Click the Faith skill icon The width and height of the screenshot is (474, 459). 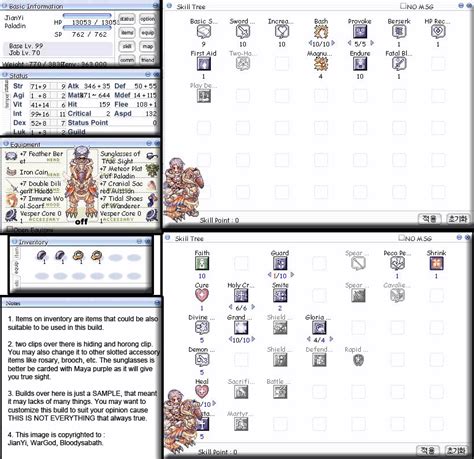[202, 264]
